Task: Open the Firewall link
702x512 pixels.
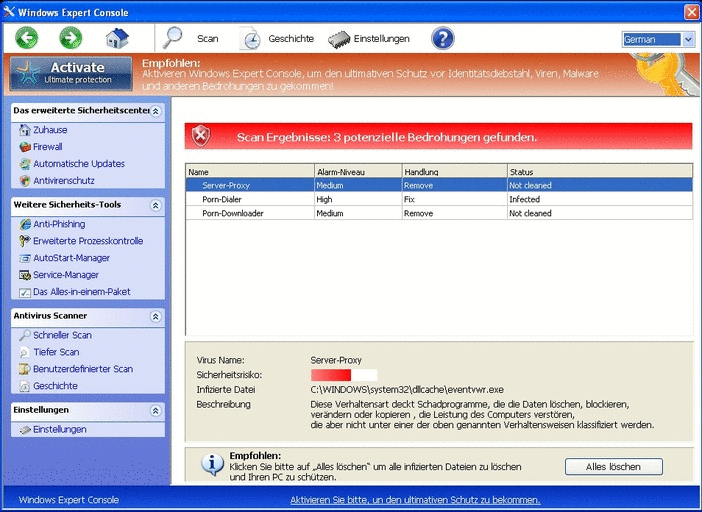Action: 47,147
